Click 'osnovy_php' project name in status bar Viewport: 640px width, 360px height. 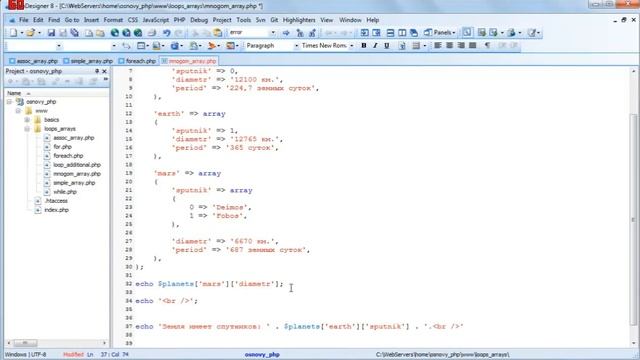(x=262, y=355)
